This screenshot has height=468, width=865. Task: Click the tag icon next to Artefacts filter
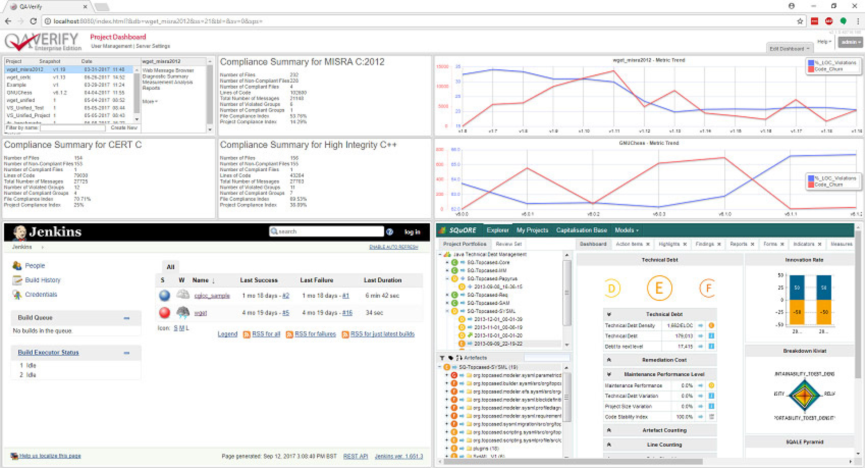point(450,358)
